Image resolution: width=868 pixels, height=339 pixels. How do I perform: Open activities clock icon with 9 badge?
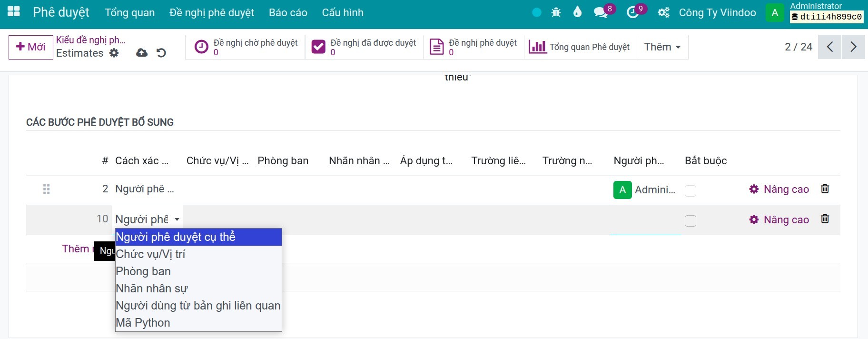[632, 12]
